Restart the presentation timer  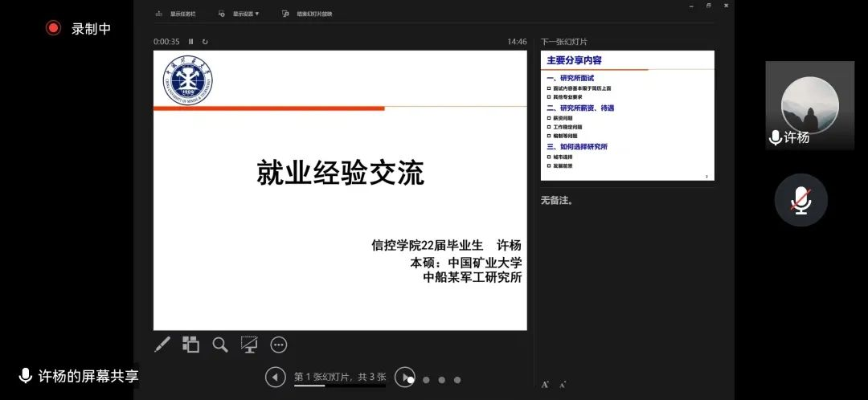point(205,42)
